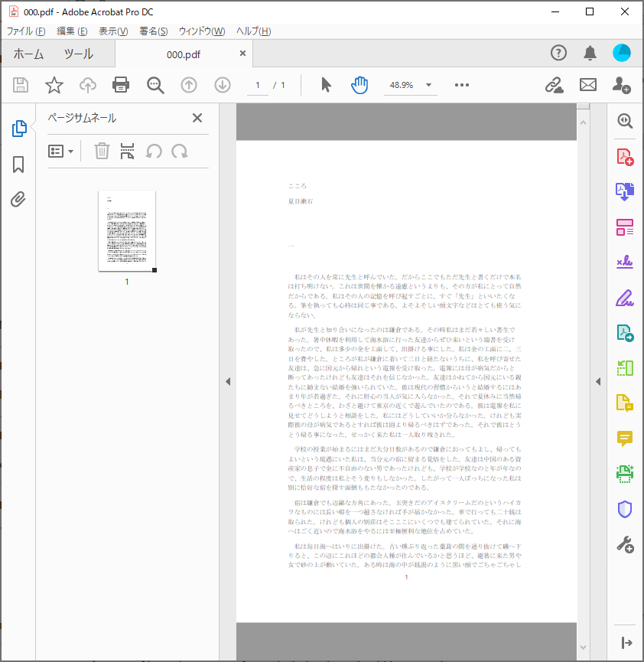Open the 編集 menu
The width and height of the screenshot is (644, 662).
(x=72, y=31)
